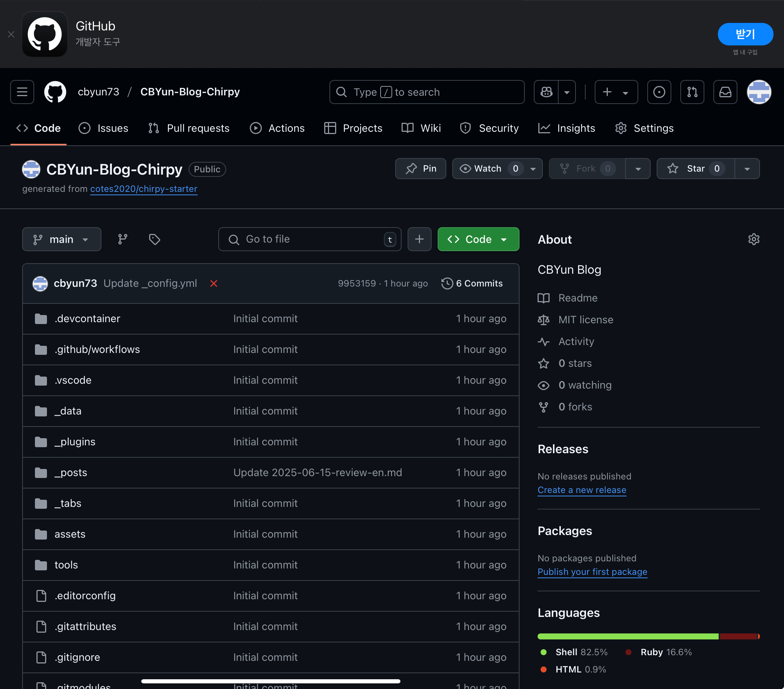Open the cotes2020/chirpy-starter template link

[144, 188]
